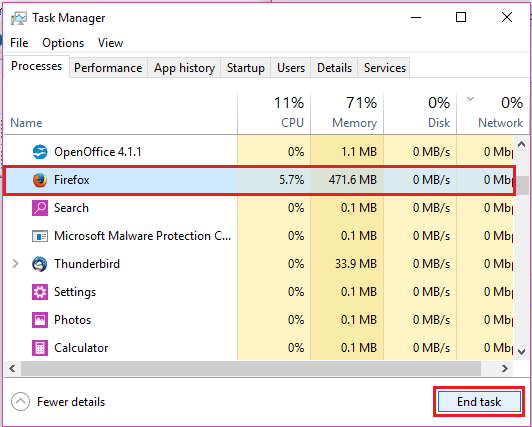Select the Settings process name
The image size is (532, 427).
(x=75, y=292)
